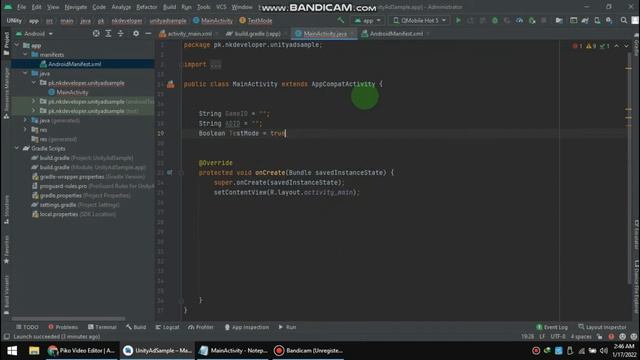Select AndroidManifest.xml in project tree

tap(74, 64)
